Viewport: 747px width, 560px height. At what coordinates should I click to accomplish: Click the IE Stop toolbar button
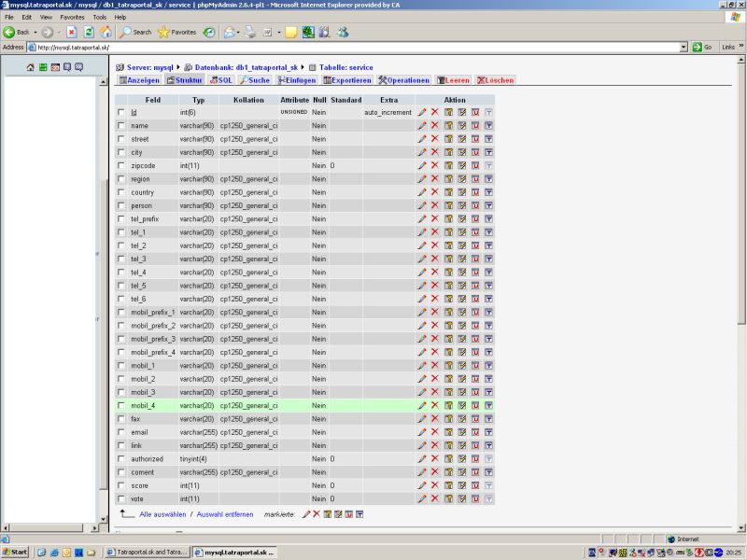[x=72, y=33]
